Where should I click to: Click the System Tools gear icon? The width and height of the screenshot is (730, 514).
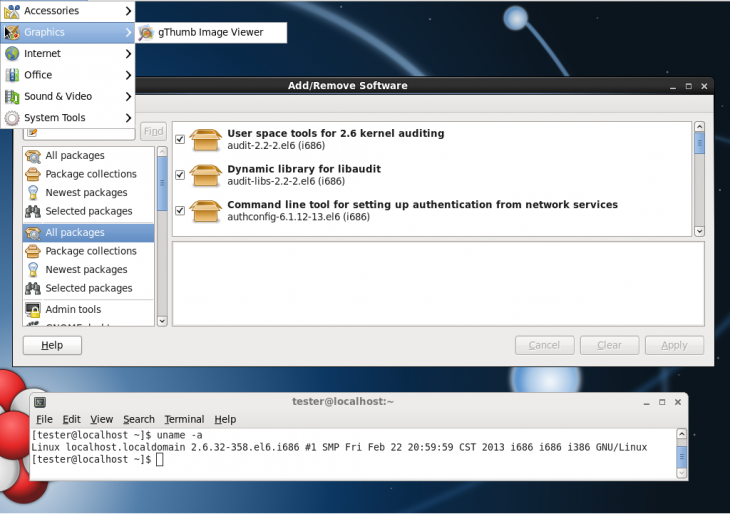(x=12, y=118)
